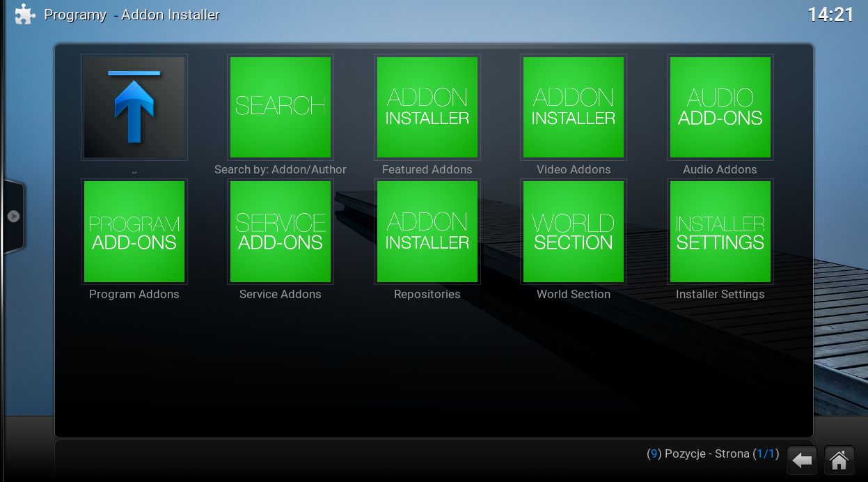This screenshot has width=868, height=482.
Task: Open the Audio Add-ons tile
Action: pyautogui.click(x=720, y=107)
